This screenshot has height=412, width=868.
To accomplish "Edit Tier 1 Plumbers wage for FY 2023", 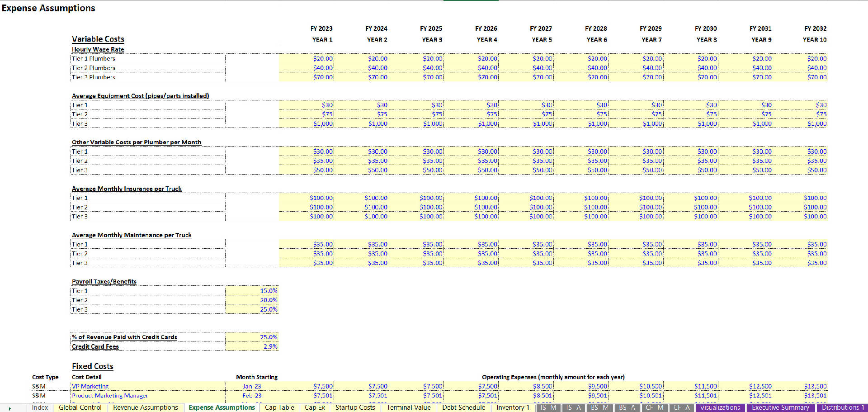I will click(307, 58).
